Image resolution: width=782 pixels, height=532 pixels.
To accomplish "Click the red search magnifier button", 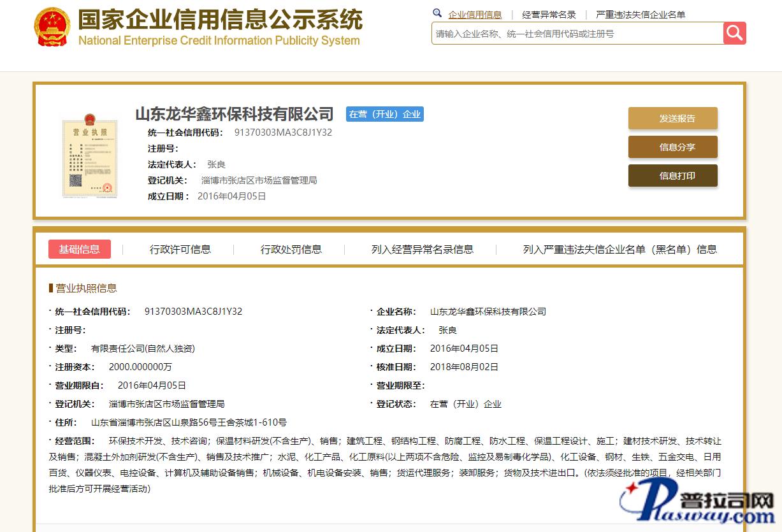I will pos(734,33).
